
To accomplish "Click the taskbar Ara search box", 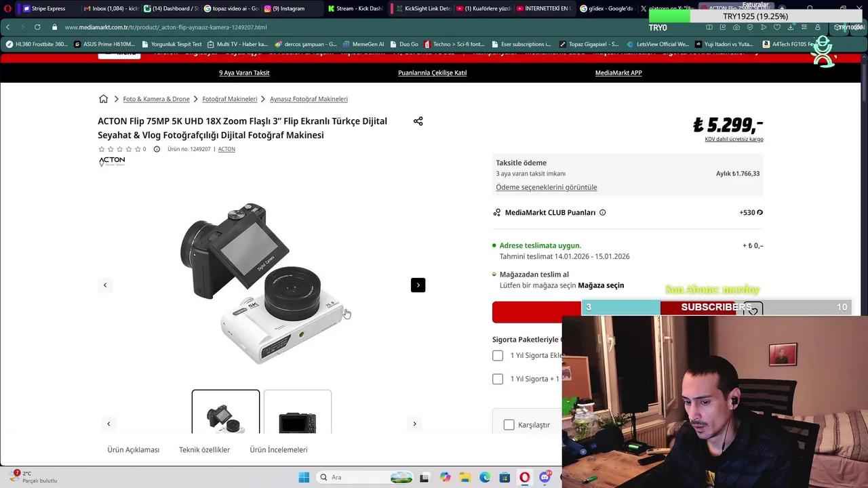I will click(x=363, y=477).
